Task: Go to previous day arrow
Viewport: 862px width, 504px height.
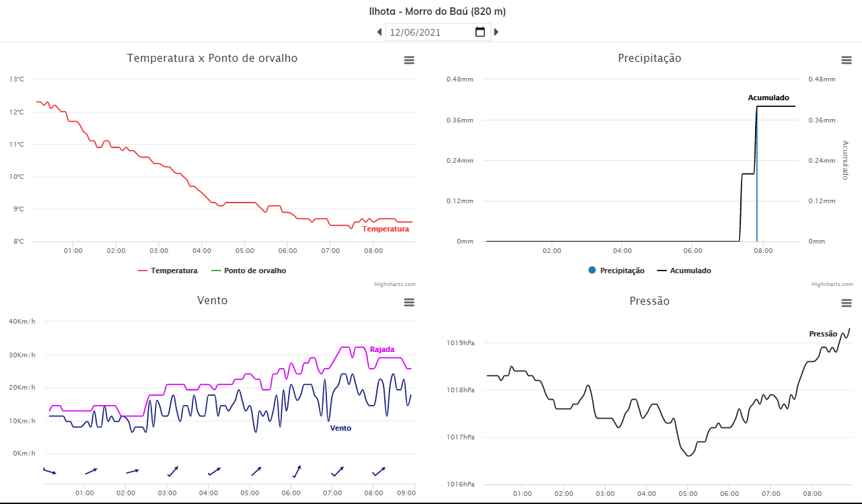Action: tap(380, 32)
